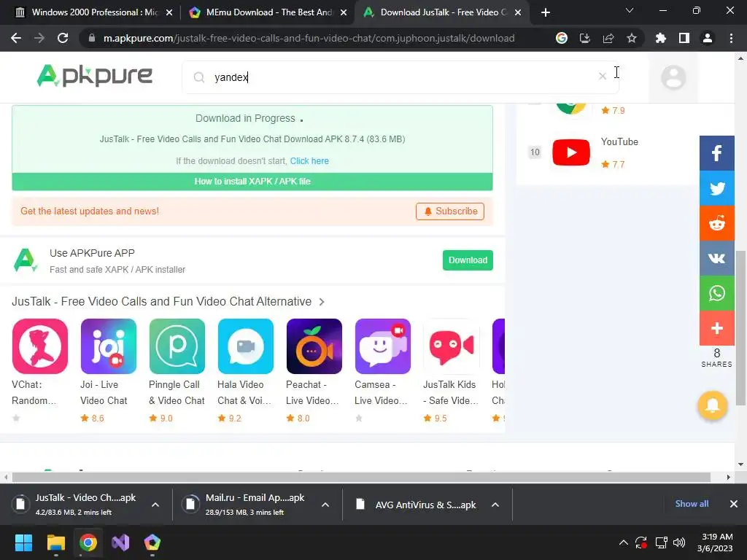Go back to previous page
The height and width of the screenshot is (560, 747).
16,38
